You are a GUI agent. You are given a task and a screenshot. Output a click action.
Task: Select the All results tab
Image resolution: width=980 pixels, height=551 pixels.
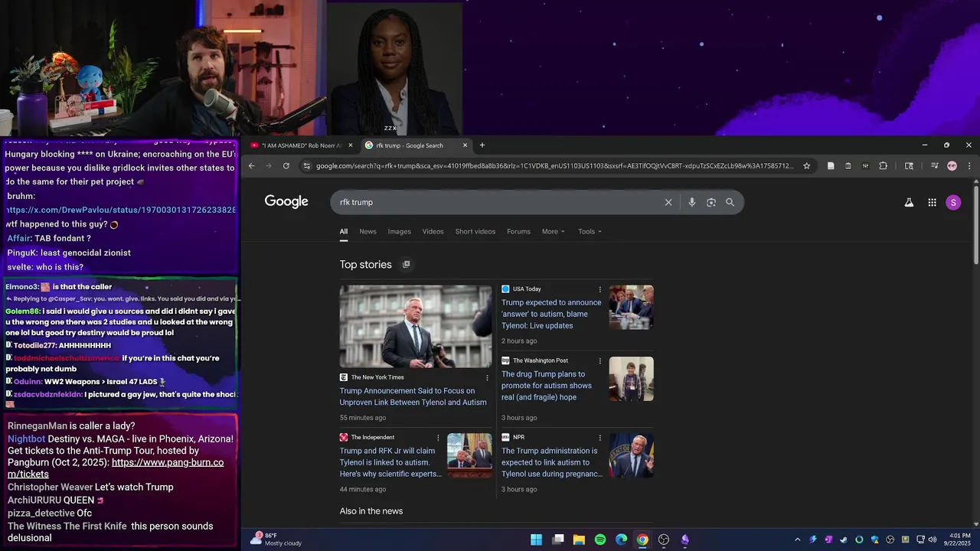344,231
